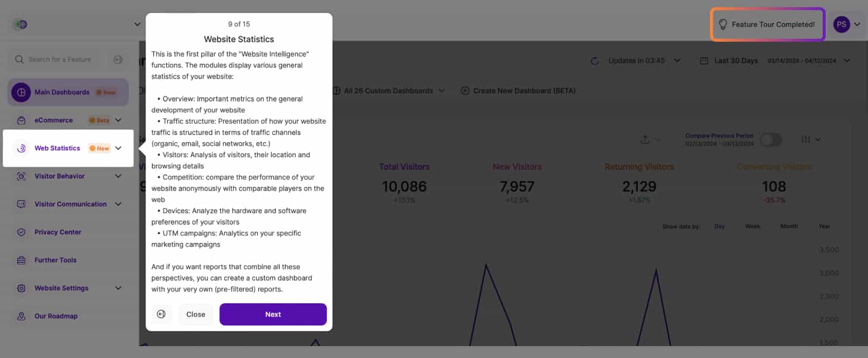Click the eCommerce shopping bag icon
This screenshot has height=358, width=868.
click(21, 120)
